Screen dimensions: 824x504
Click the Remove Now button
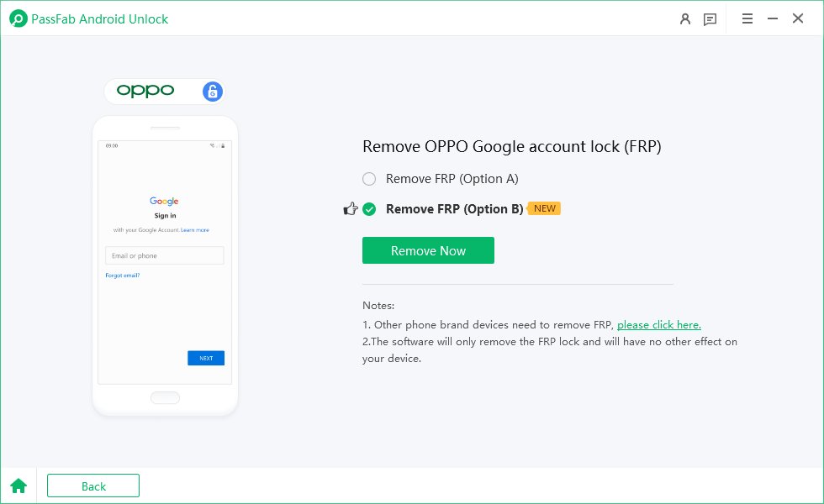(x=428, y=249)
